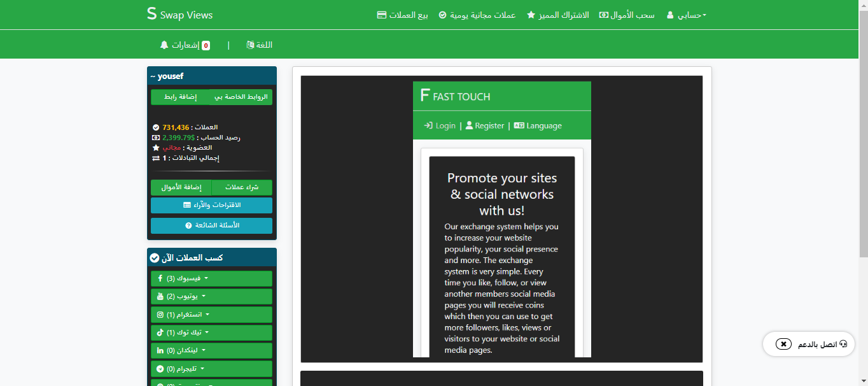This screenshot has height=386, width=868.
Task: Select the إضافة رابط tab
Action: pyautogui.click(x=181, y=97)
